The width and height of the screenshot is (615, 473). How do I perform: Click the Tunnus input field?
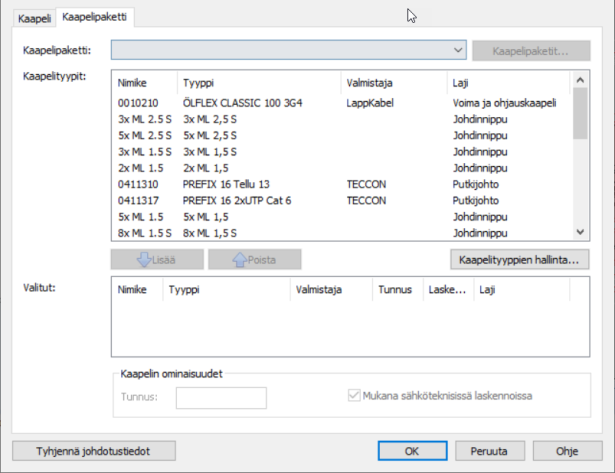pyautogui.click(x=220, y=398)
